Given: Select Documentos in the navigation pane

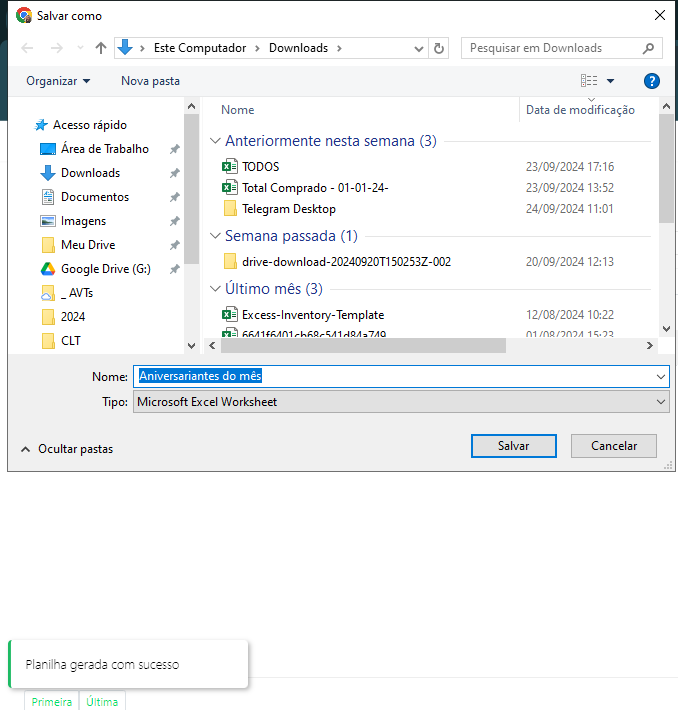Looking at the screenshot, I should (95, 197).
